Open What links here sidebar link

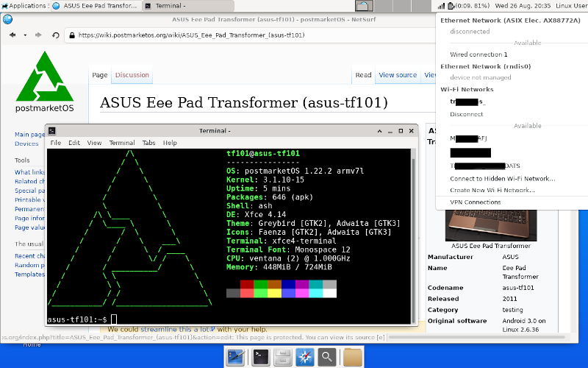29,172
